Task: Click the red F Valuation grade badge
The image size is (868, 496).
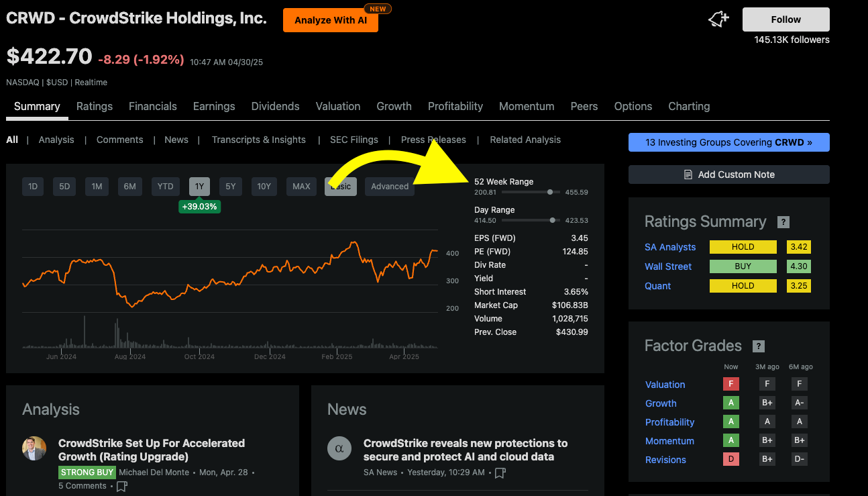Action: pyautogui.click(x=730, y=385)
